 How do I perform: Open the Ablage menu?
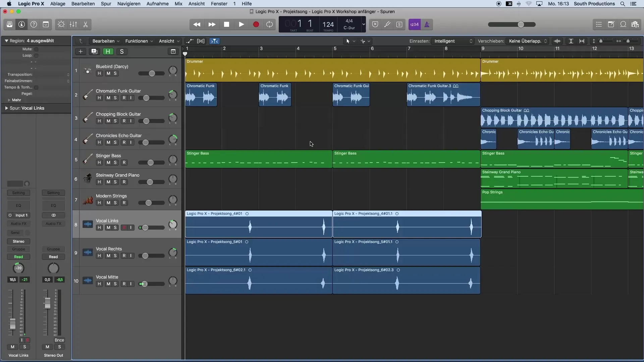pos(58,4)
